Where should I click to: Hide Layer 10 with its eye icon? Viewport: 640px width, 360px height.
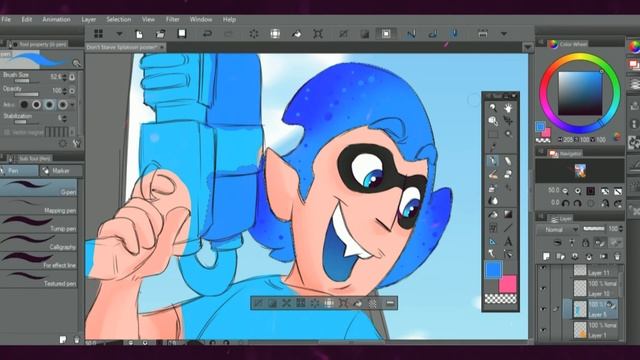coord(543,289)
